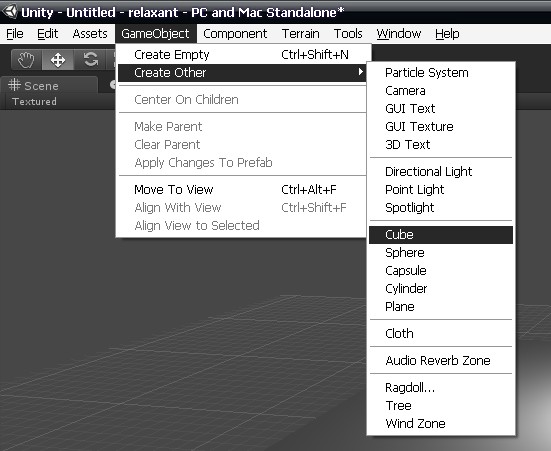The image size is (551, 451).
Task: Create an Audio Reverb Zone
Action: coord(441,361)
